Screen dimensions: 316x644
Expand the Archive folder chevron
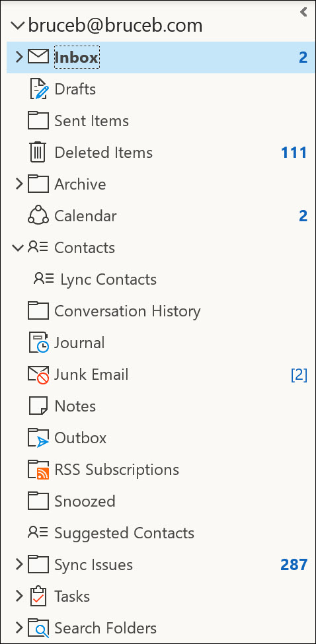[x=19, y=184]
